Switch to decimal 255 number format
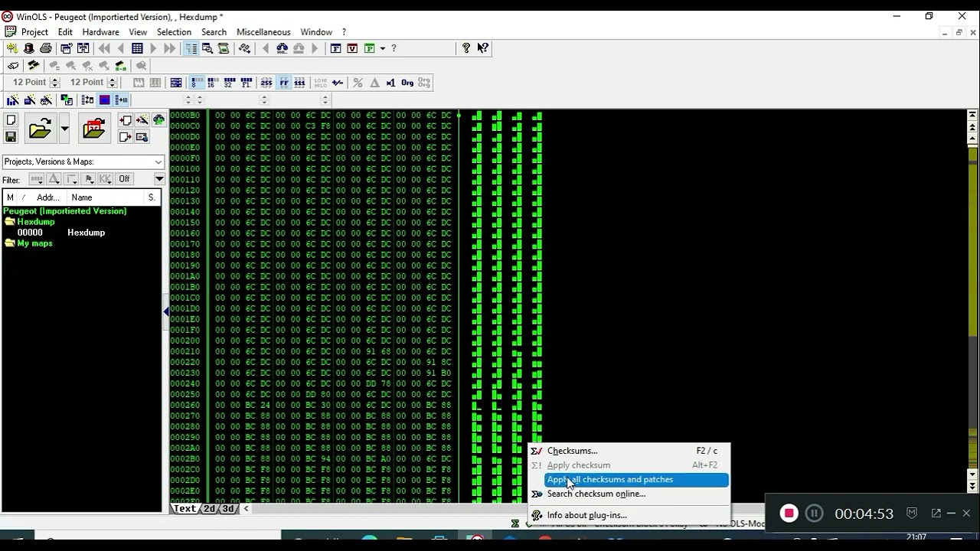This screenshot has width=980, height=551. [266, 83]
